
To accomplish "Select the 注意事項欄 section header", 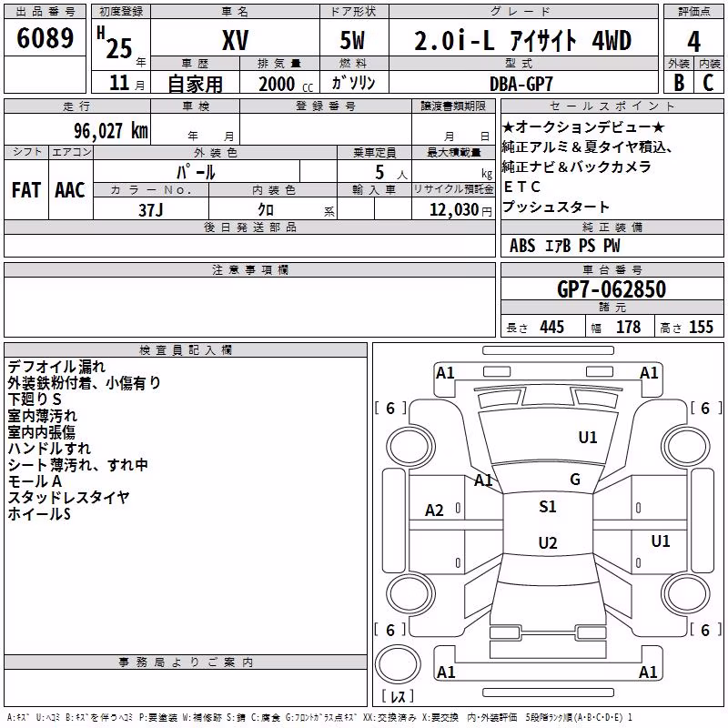I will click(x=249, y=269).
